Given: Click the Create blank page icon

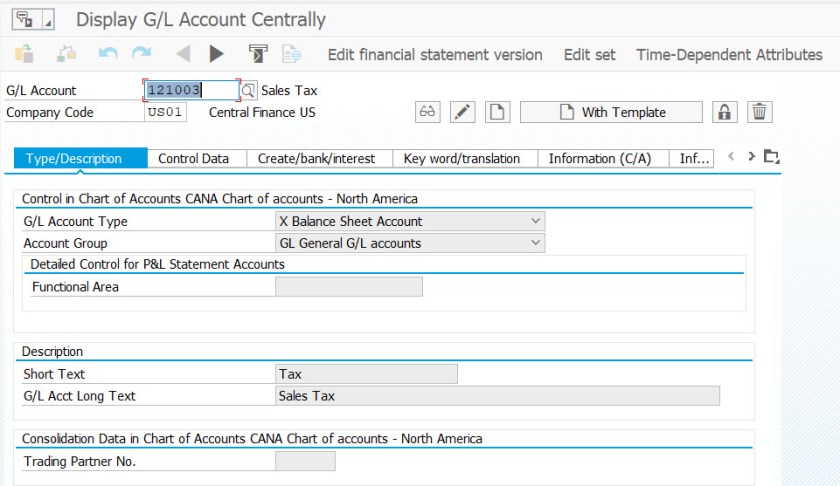Looking at the screenshot, I should pyautogui.click(x=497, y=112).
